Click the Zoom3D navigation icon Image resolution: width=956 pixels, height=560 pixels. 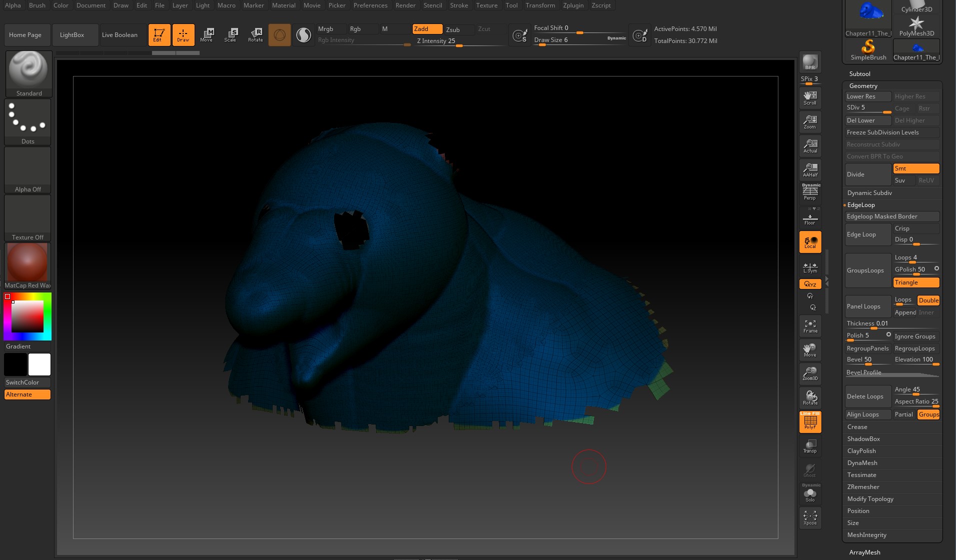coord(810,373)
